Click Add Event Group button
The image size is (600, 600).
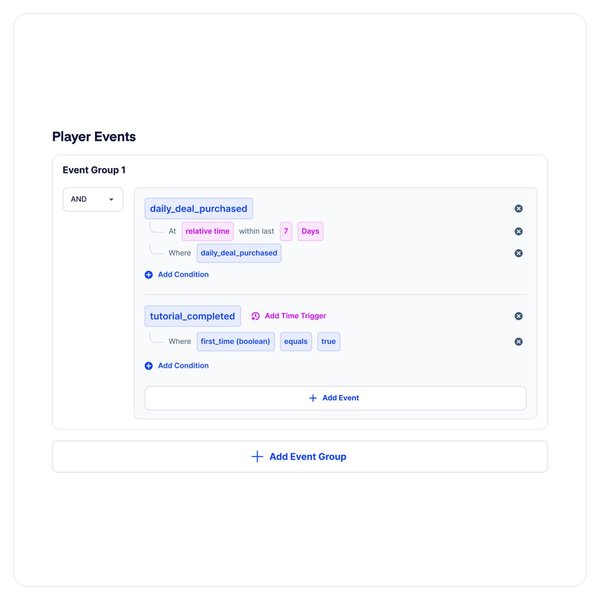(x=299, y=457)
